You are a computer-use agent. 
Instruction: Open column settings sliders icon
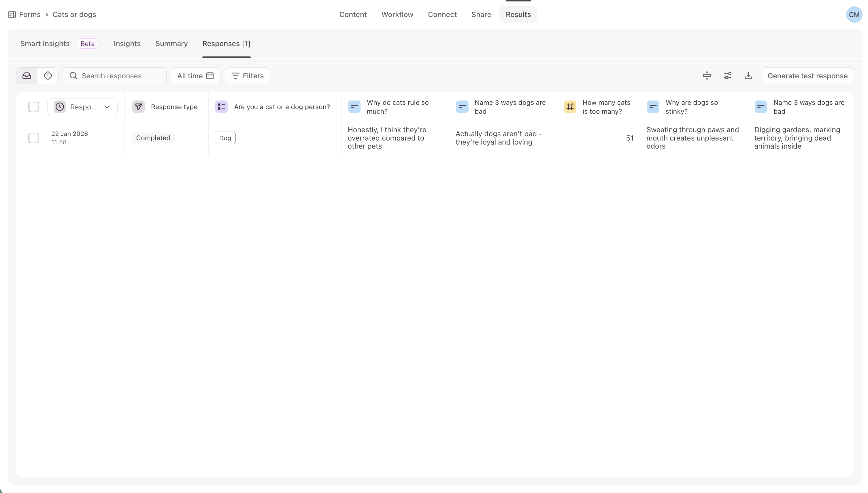pos(728,76)
